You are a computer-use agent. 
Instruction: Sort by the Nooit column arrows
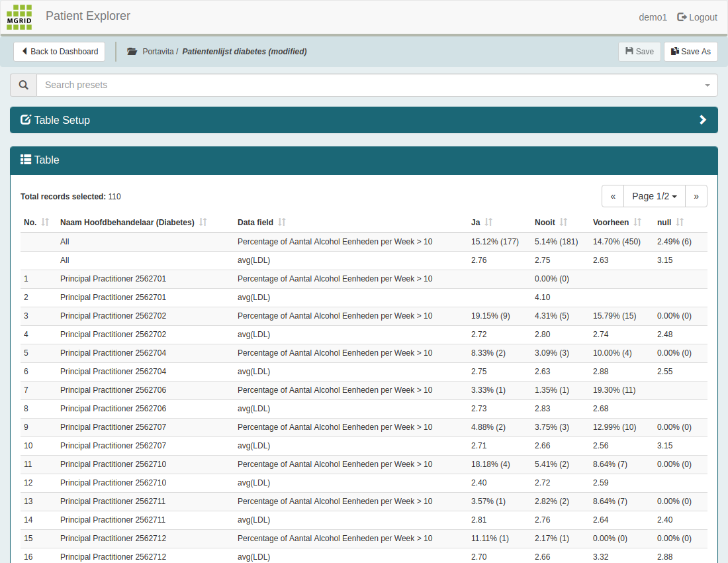(x=563, y=222)
